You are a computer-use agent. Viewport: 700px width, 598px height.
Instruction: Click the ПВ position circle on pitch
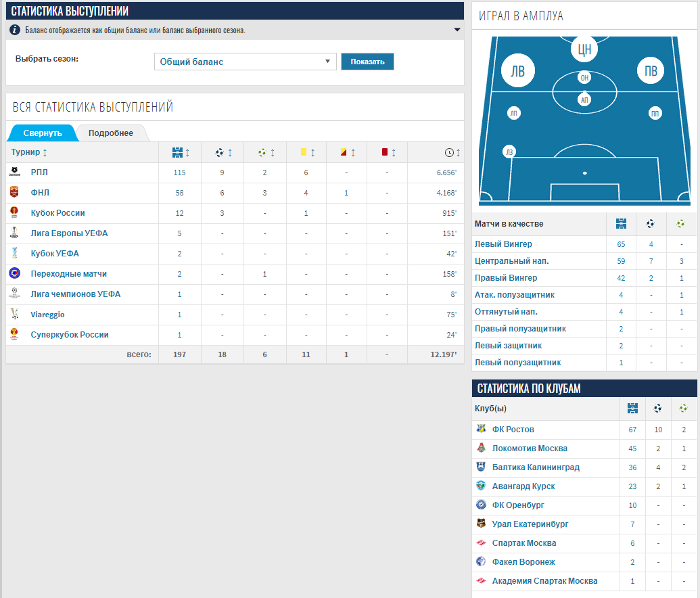point(651,71)
